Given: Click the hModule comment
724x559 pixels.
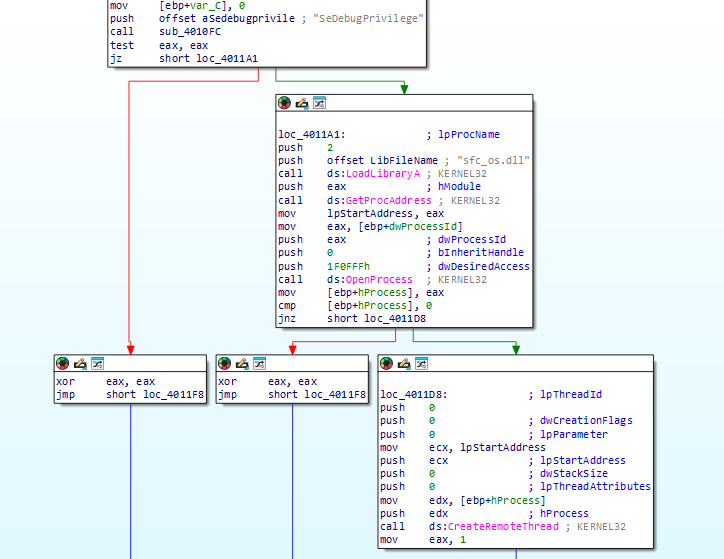Looking at the screenshot, I should [x=459, y=186].
